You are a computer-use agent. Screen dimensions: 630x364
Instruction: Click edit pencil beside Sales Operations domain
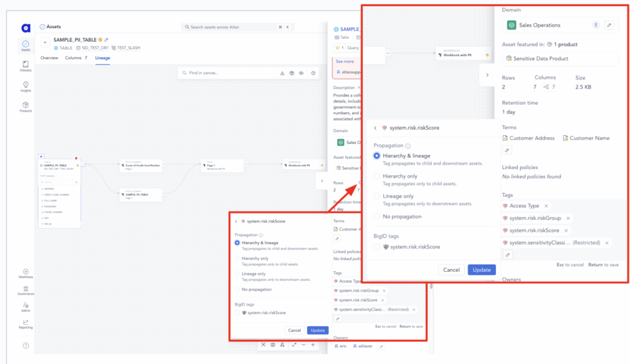point(609,25)
